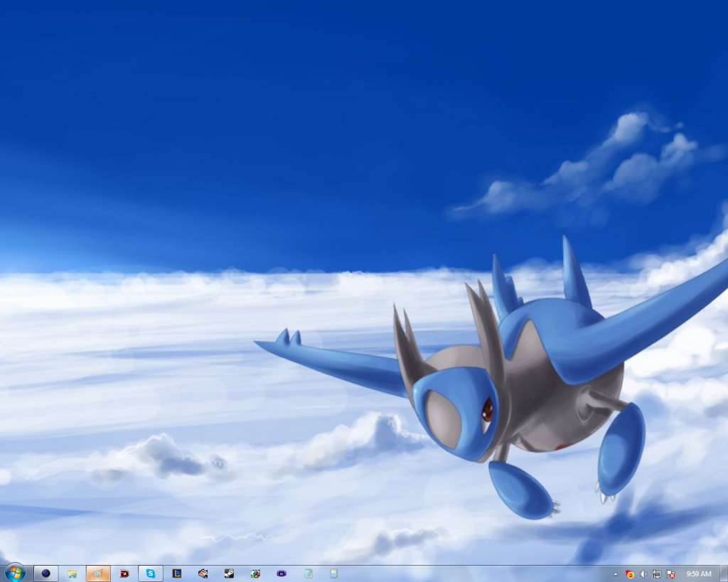
Task: Launch League of Legends from taskbar
Action: tap(177, 573)
